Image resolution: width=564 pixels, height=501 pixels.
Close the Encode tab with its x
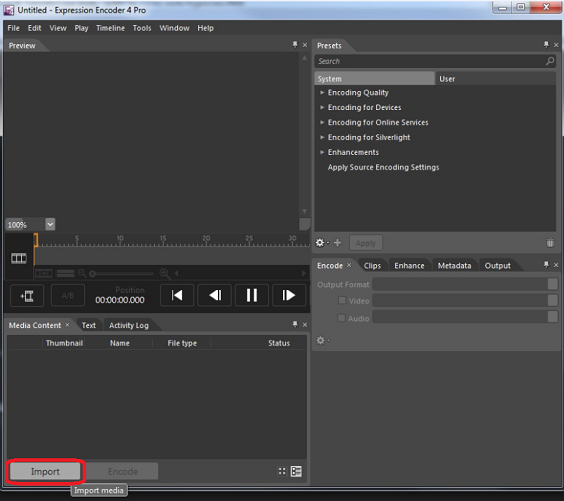[349, 265]
